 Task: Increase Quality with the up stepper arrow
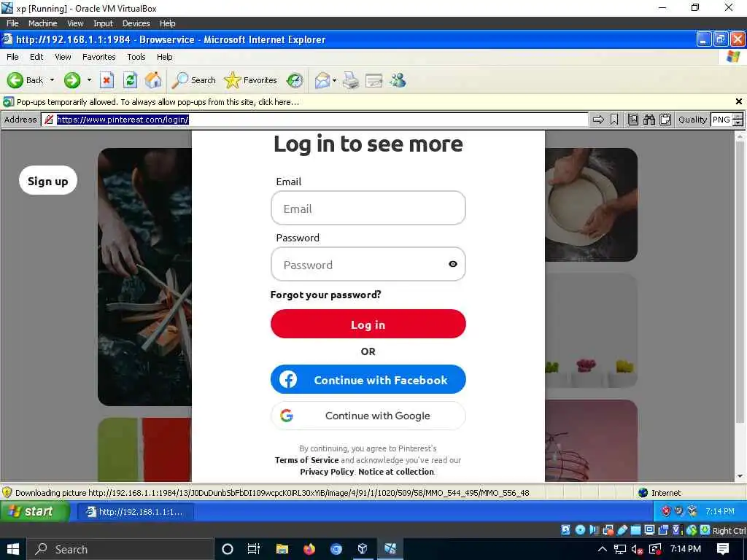[x=738, y=117]
